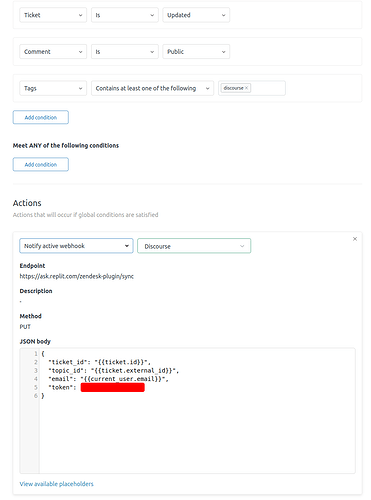The height and width of the screenshot is (500, 371).
Task: Click Add condition under the ALL conditions
Action: (x=41, y=117)
